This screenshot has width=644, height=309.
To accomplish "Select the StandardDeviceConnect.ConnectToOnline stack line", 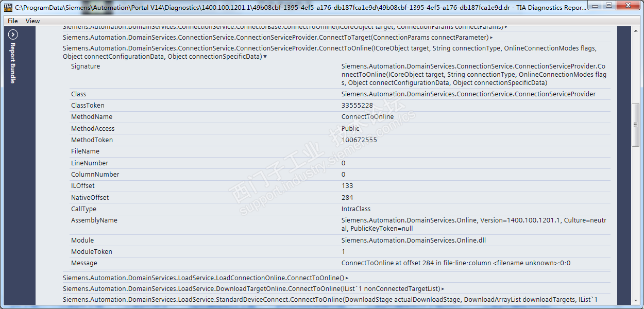I will click(x=330, y=300).
